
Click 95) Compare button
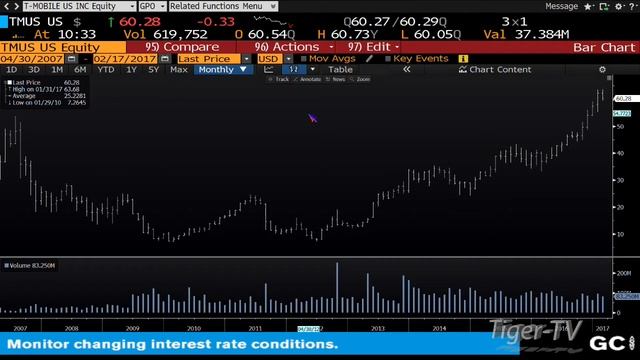click(x=182, y=47)
